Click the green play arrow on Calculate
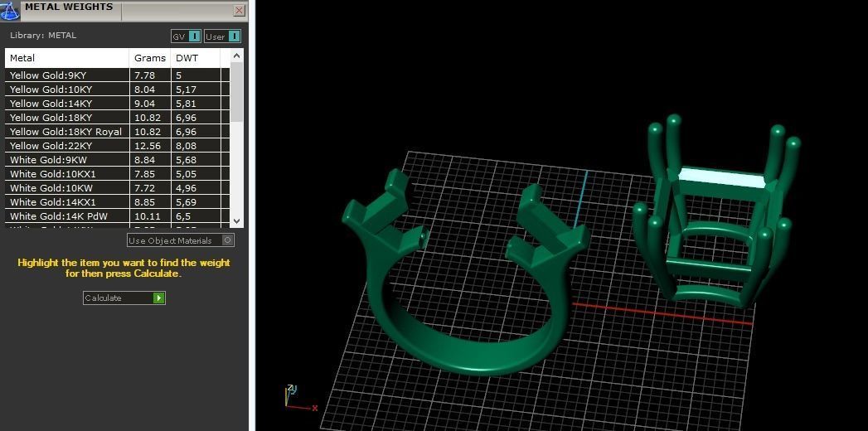Viewport: 868px width, 431px height. click(159, 298)
